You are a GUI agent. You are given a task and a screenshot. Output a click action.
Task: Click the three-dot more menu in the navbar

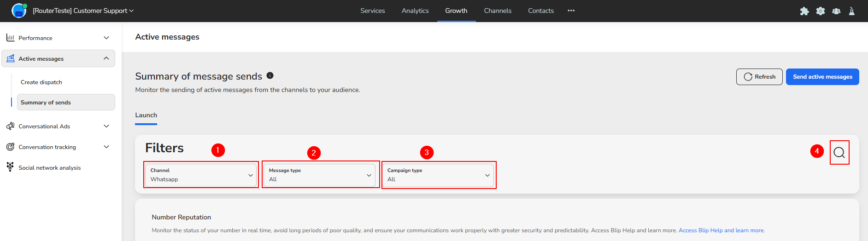(x=571, y=11)
